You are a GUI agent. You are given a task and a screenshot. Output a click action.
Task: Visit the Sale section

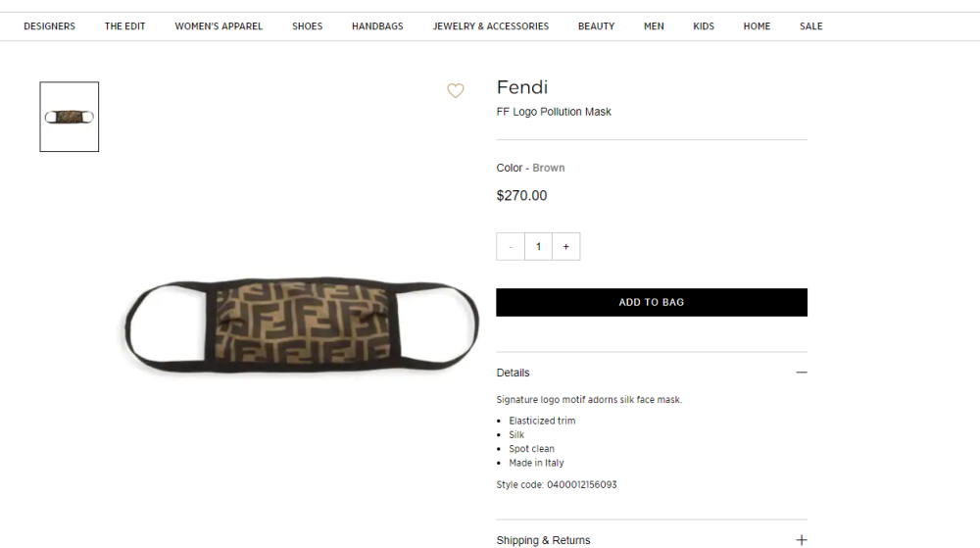pos(811,26)
